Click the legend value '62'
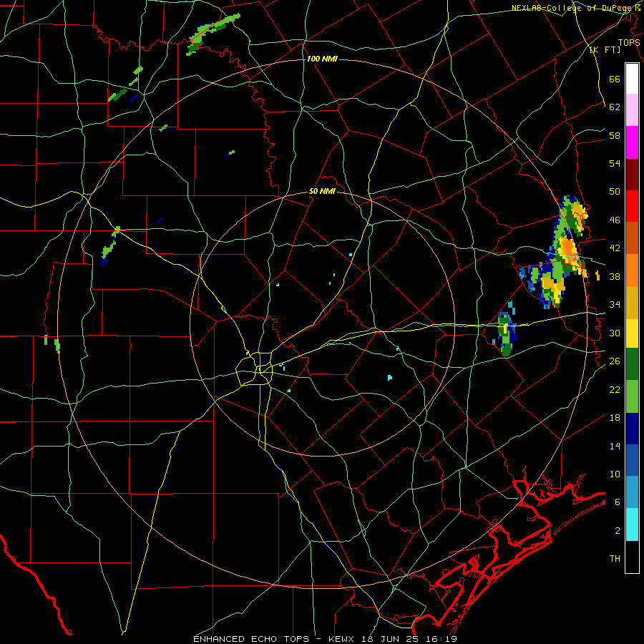 [615, 107]
